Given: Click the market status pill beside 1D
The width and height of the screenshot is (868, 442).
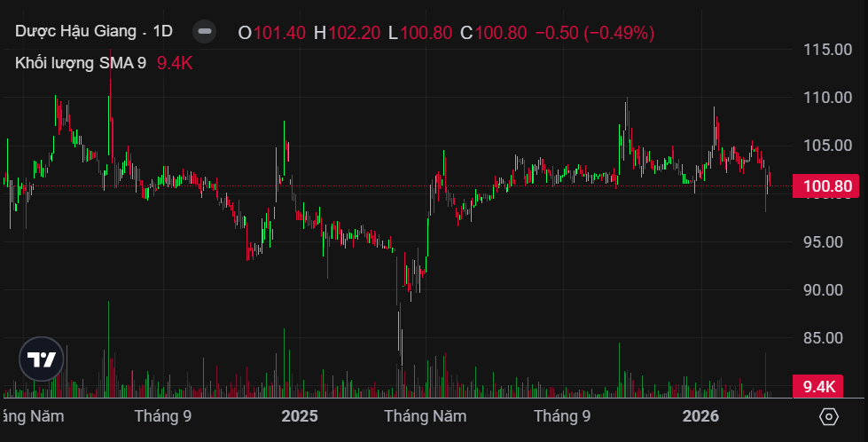Looking at the screenshot, I should point(205,32).
